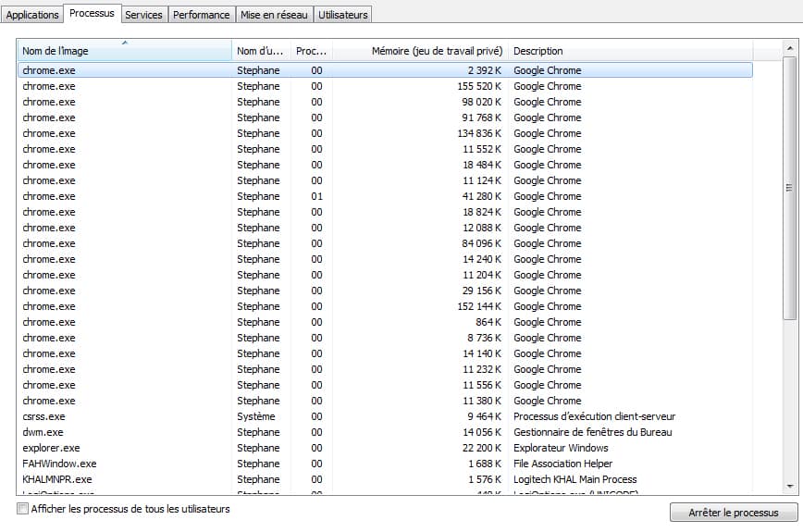Select chrome.exe row using 98 020 K

385,102
